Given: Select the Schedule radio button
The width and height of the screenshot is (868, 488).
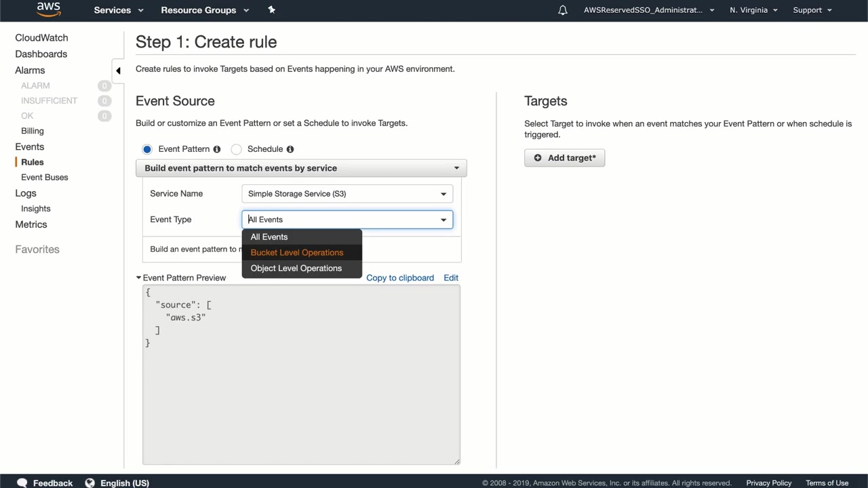Looking at the screenshot, I should 237,149.
